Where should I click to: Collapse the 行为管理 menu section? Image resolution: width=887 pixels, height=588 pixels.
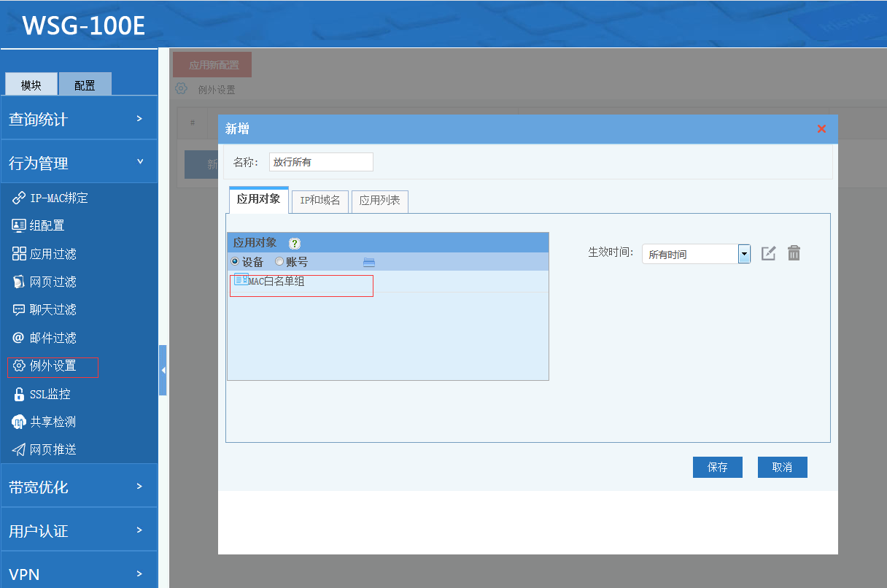[79, 163]
